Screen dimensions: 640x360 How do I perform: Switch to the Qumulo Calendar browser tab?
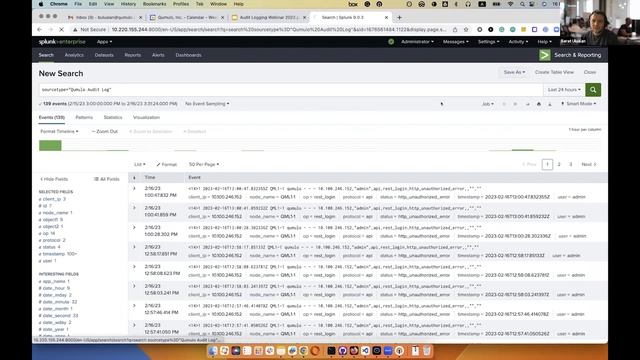click(x=187, y=18)
